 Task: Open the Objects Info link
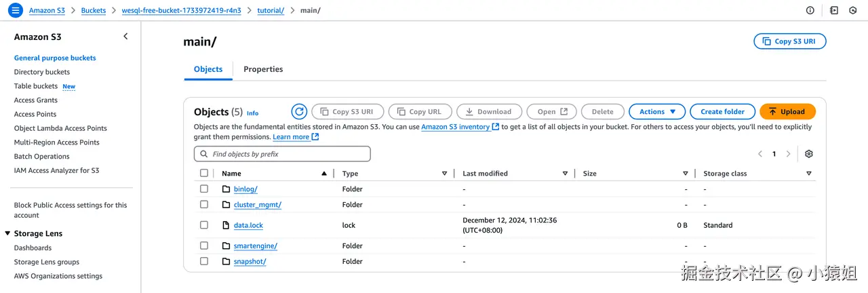[x=252, y=113]
